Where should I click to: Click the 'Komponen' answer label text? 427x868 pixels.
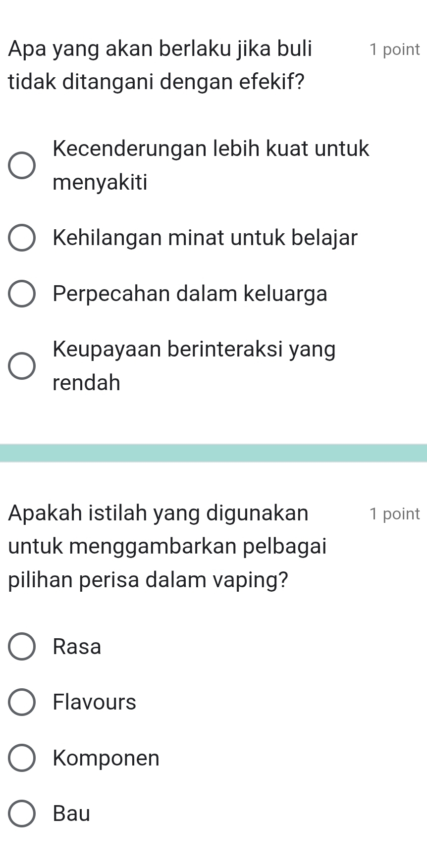[107, 758]
